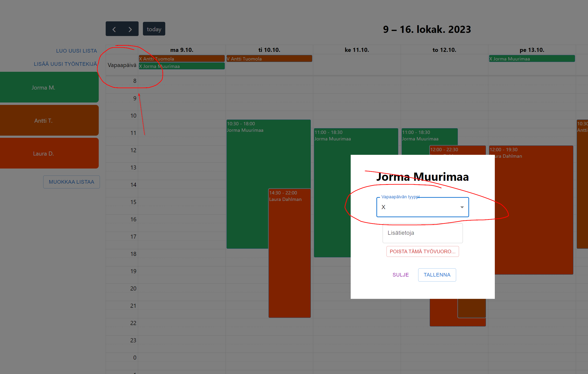
Task: Click into the Lisätietoja text field
Action: [423, 233]
